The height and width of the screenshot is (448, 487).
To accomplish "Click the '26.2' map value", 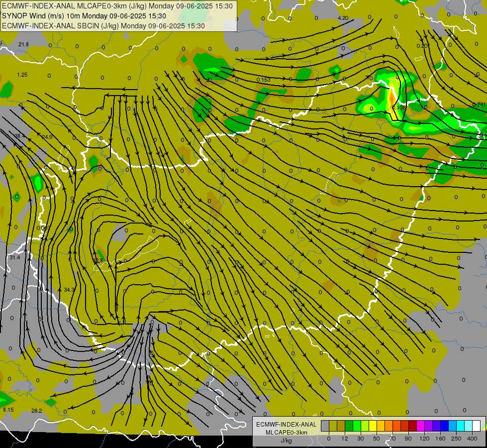I will point(37,411).
